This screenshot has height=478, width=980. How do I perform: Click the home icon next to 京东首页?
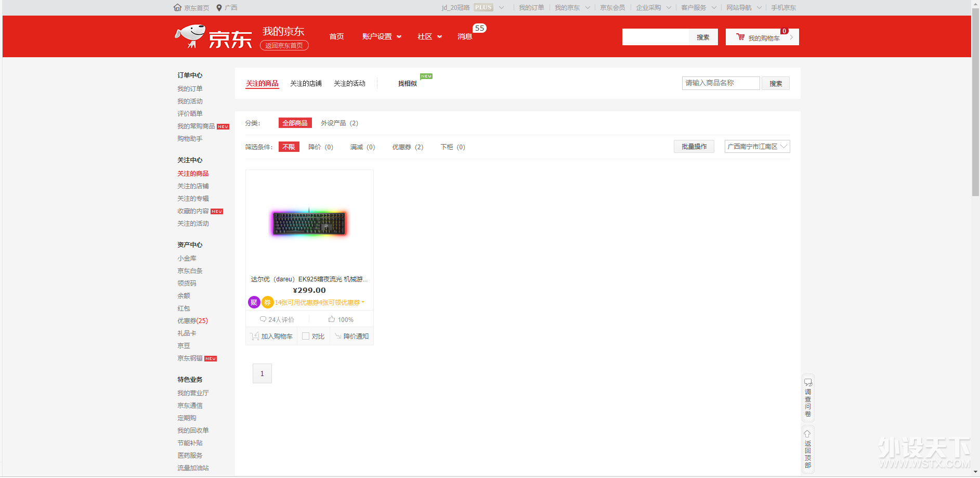177,8
